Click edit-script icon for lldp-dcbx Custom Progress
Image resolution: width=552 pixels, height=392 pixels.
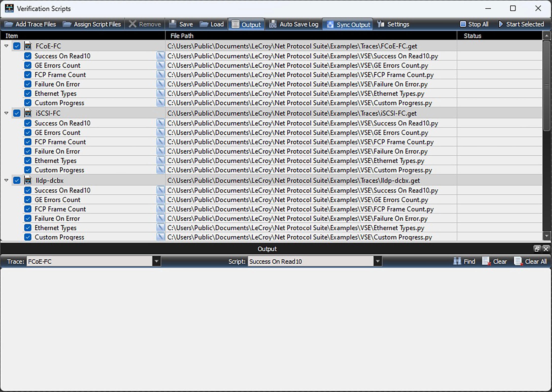click(x=160, y=237)
